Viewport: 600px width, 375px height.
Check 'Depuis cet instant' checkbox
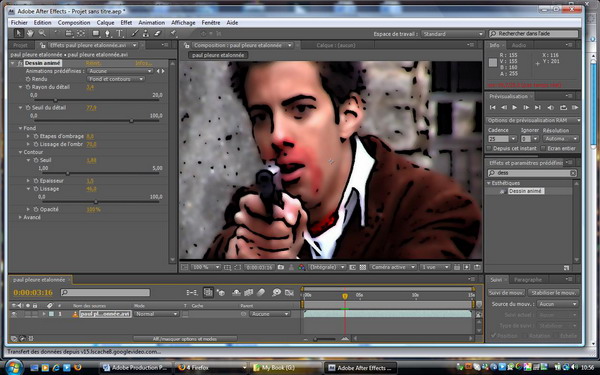tap(489, 148)
